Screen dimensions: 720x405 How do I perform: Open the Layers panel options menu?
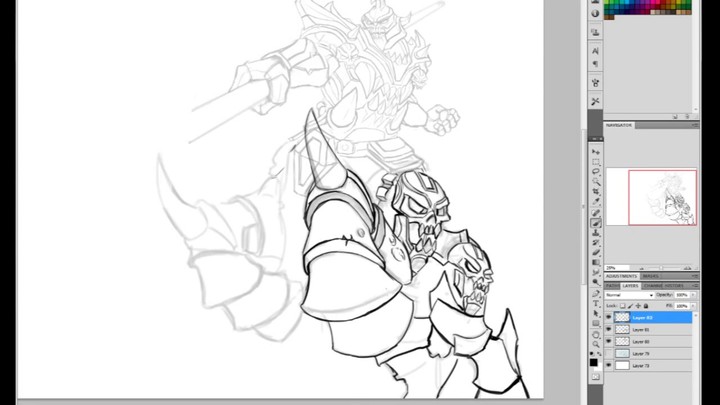pyautogui.click(x=695, y=286)
